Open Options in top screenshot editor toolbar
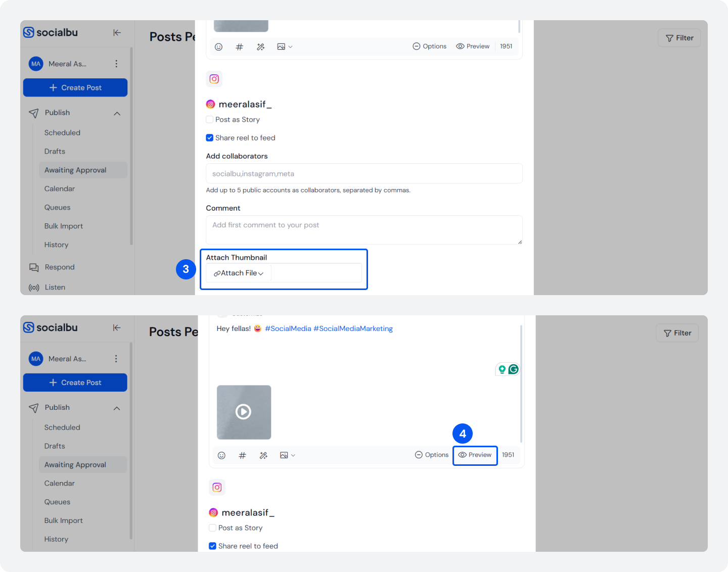 coord(429,46)
